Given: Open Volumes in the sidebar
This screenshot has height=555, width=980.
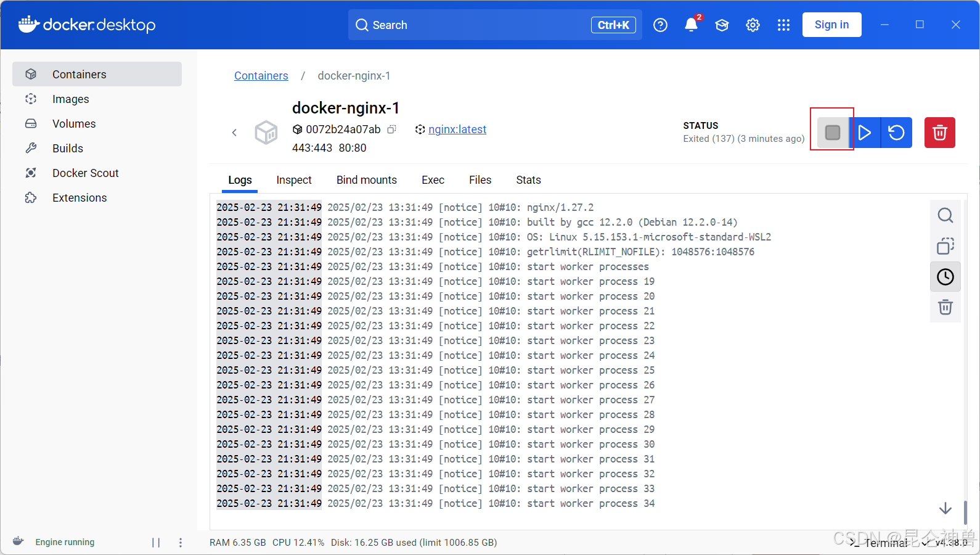Looking at the screenshot, I should pos(97,123).
